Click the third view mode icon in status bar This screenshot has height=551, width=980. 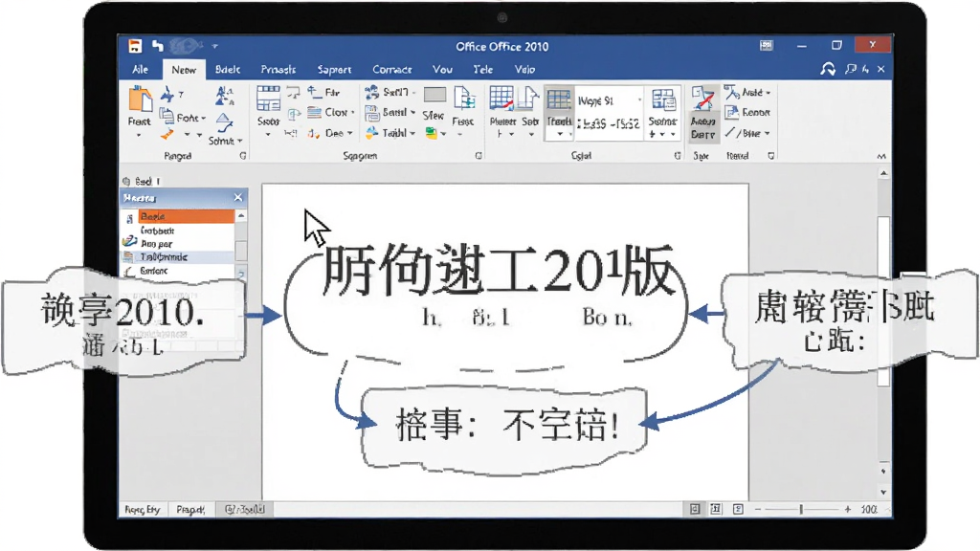coord(738,509)
